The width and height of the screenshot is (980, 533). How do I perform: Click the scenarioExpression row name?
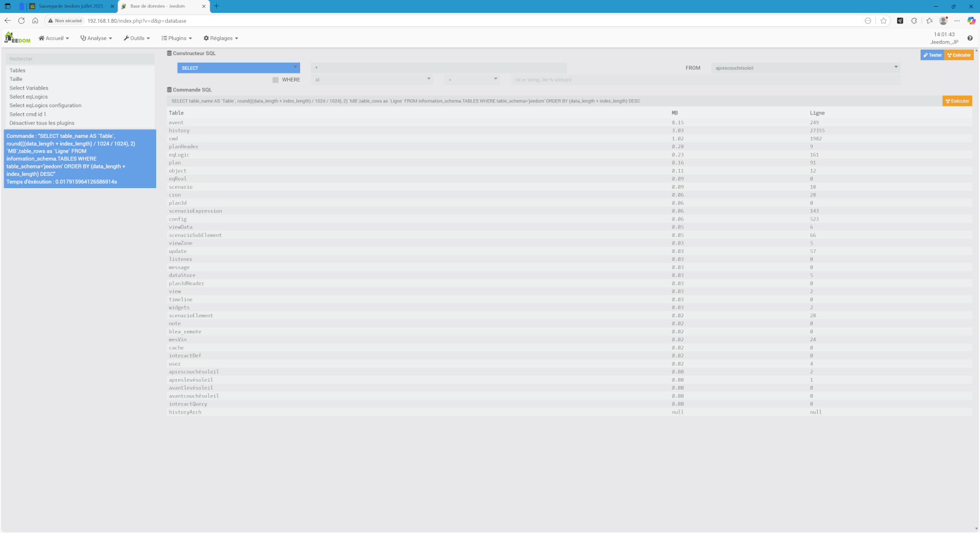[x=195, y=211]
